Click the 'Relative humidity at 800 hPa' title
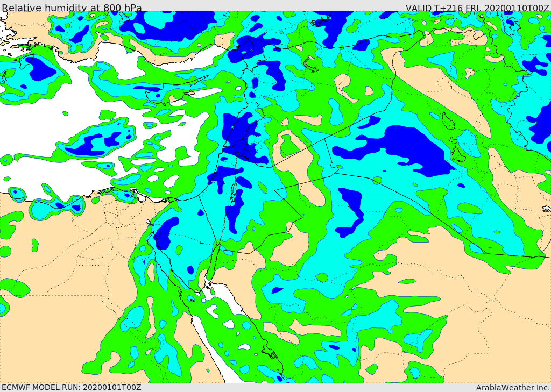551x392 pixels. 72,7
